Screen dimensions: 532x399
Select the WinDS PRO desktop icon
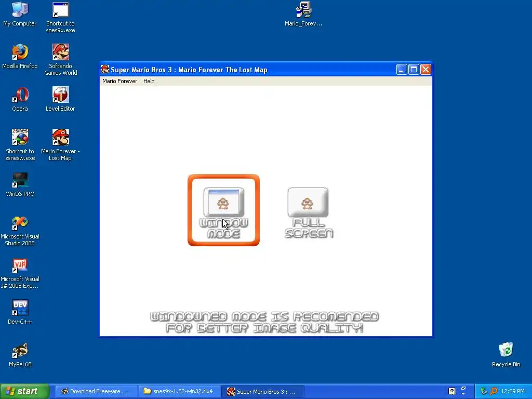click(x=20, y=184)
